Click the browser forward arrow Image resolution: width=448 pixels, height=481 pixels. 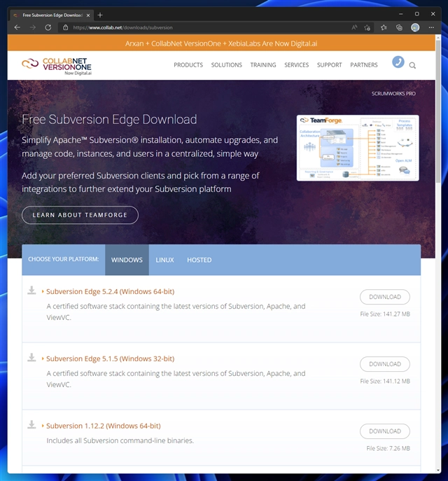click(x=32, y=27)
